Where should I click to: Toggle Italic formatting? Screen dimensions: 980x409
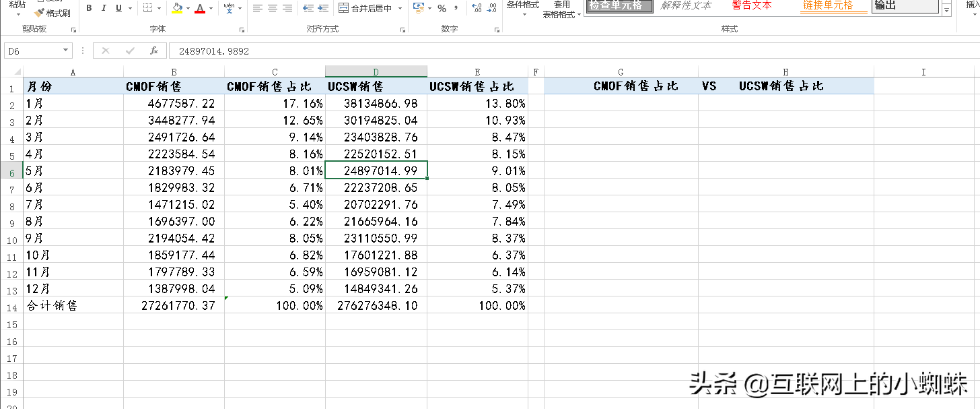click(104, 8)
